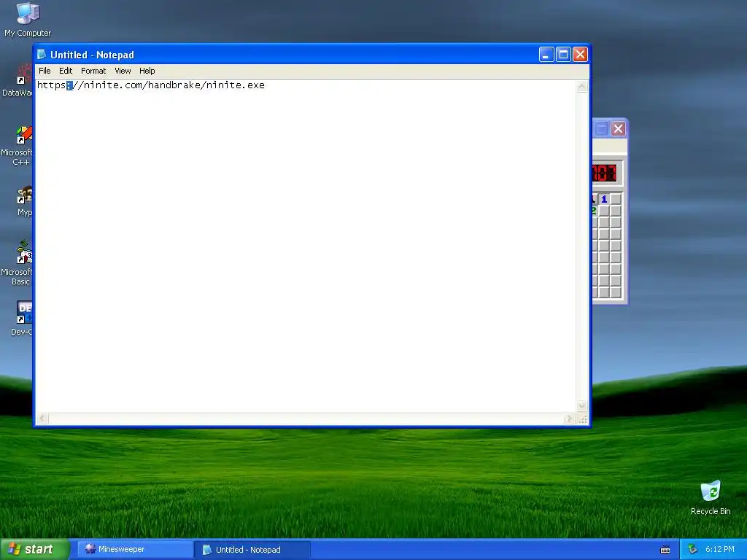Click in the Notepad text area
The image size is (747, 560).
(x=306, y=246)
